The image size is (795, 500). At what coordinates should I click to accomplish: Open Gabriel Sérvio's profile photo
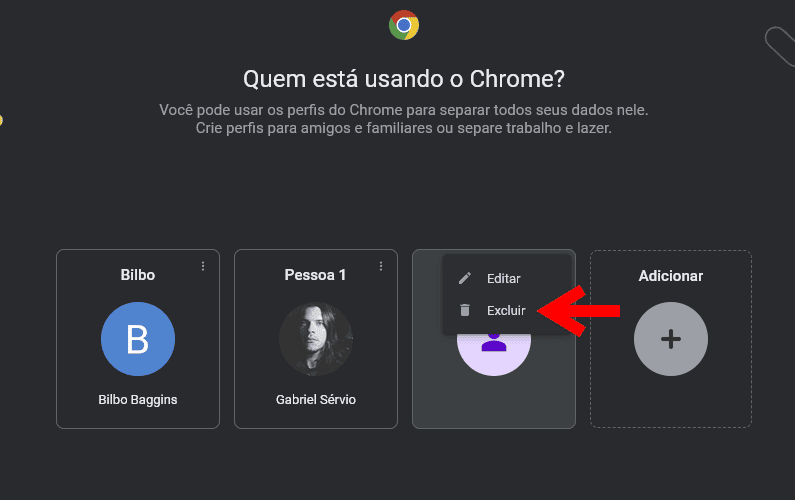[316, 339]
